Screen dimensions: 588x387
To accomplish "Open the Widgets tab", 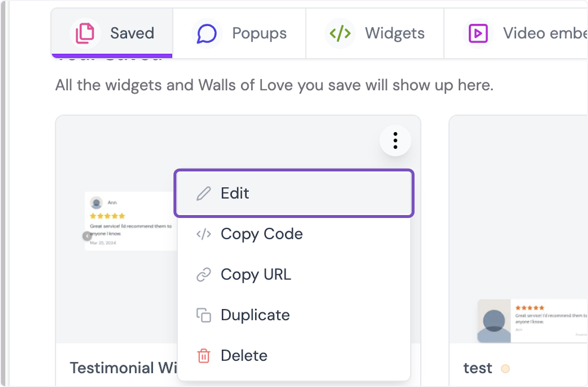I will 375,33.
